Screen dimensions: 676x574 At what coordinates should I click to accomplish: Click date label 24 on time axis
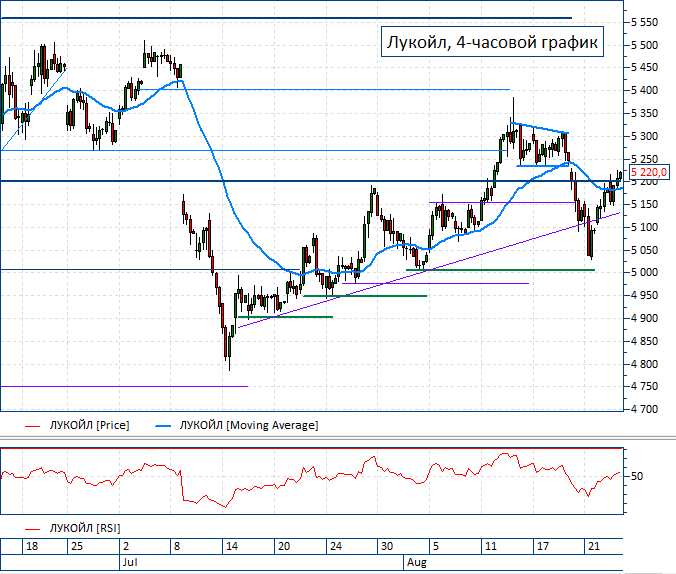[336, 546]
